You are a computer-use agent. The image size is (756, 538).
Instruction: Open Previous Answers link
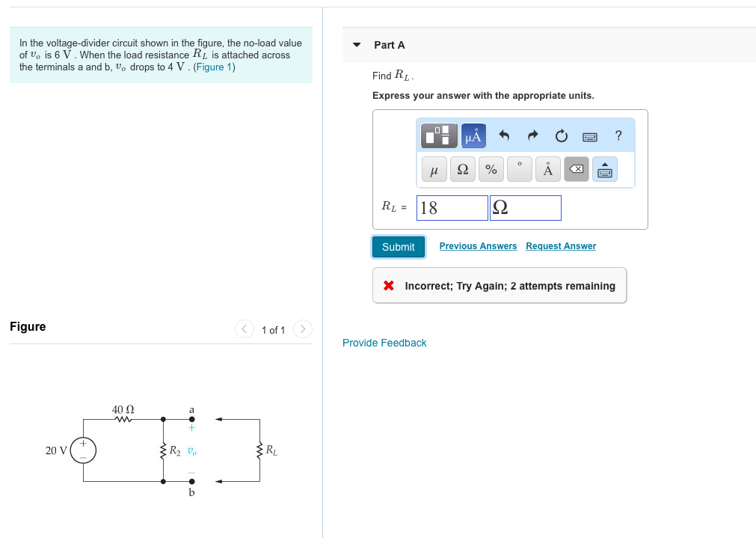478,246
